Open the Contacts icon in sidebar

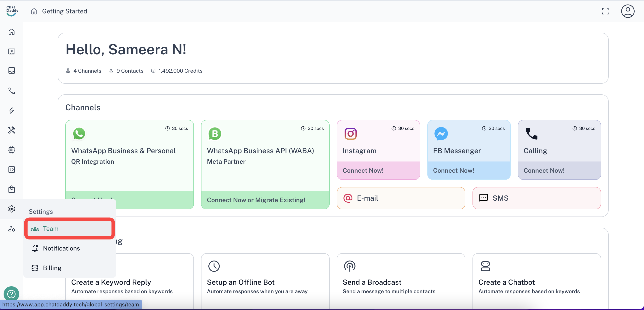pos(11,51)
